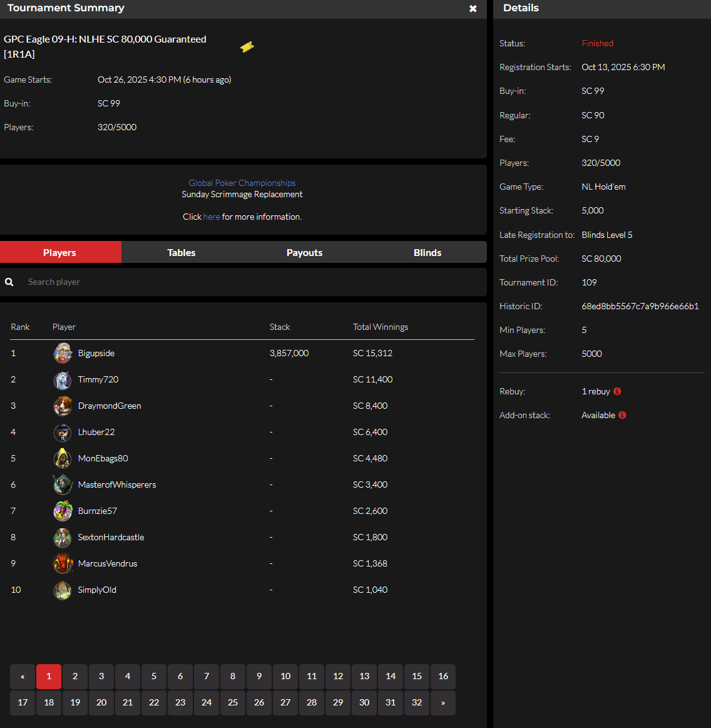Go to page 16 of the player list

(443, 677)
